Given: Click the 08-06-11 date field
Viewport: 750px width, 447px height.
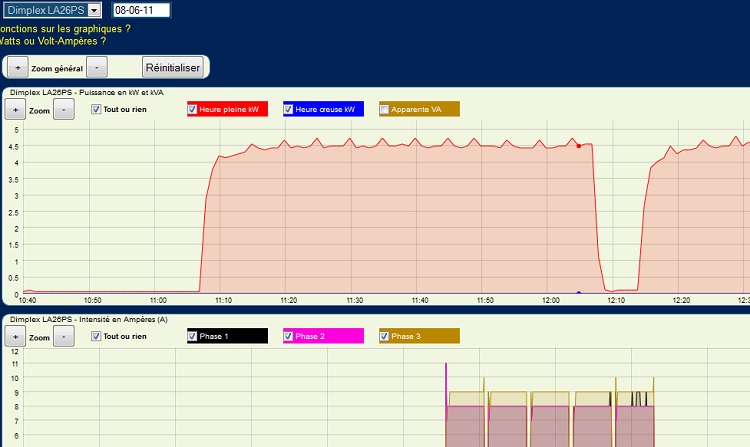Looking at the screenshot, I should click(140, 10).
